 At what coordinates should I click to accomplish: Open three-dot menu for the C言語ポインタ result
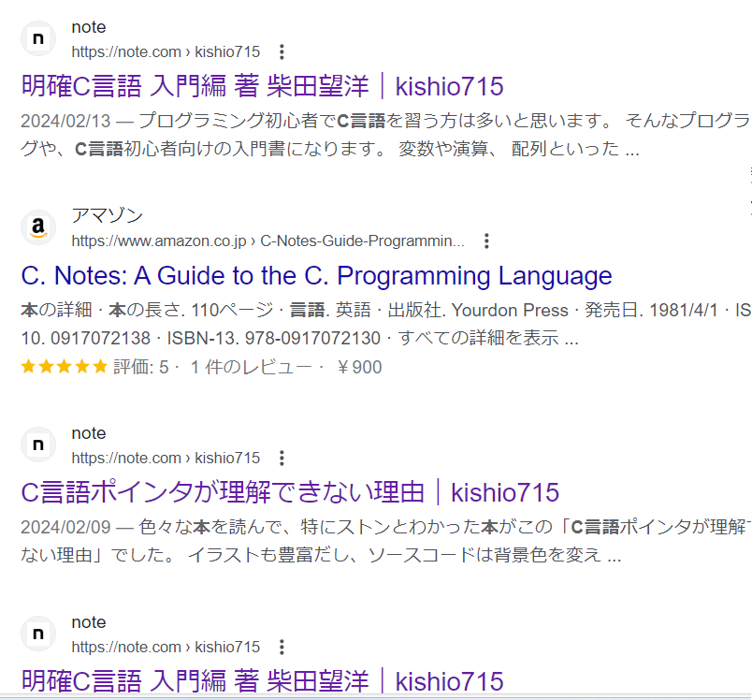click(282, 458)
